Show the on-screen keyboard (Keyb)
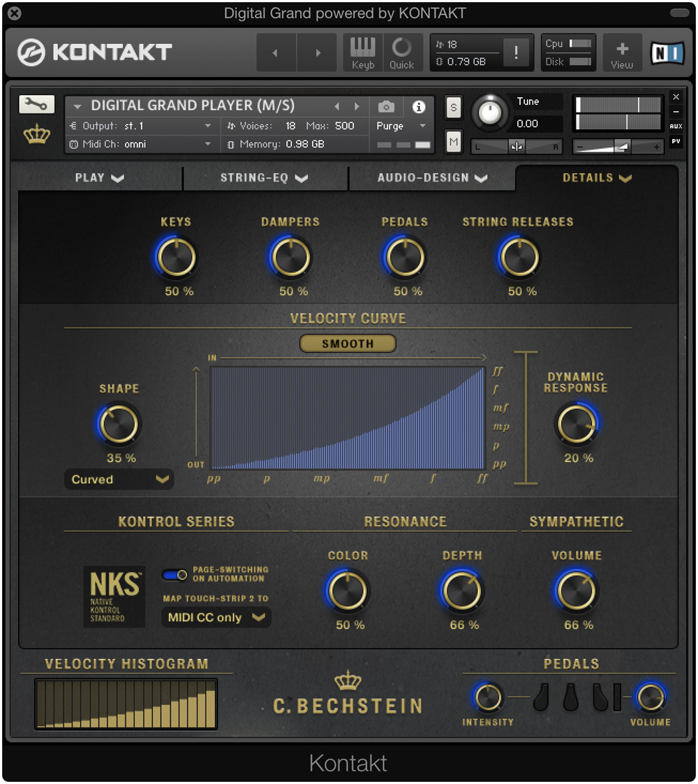Viewport: 698px width, 784px height. [362, 53]
